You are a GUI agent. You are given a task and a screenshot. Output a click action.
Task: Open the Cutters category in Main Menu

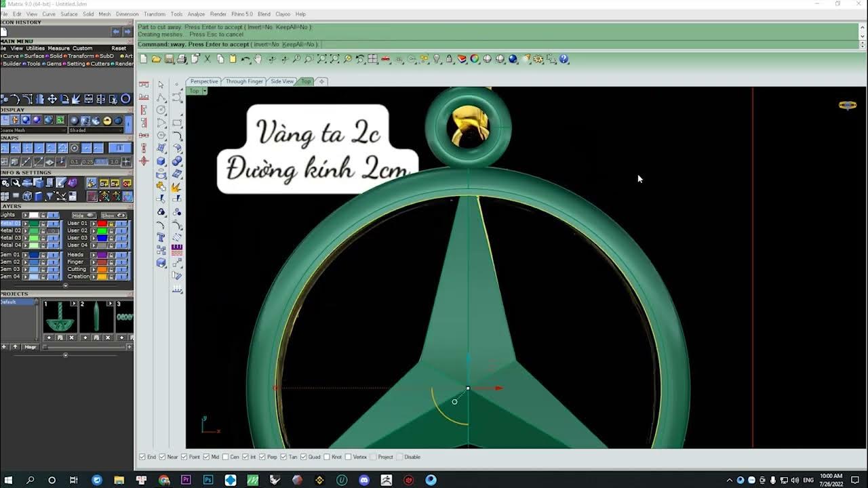[x=100, y=64]
